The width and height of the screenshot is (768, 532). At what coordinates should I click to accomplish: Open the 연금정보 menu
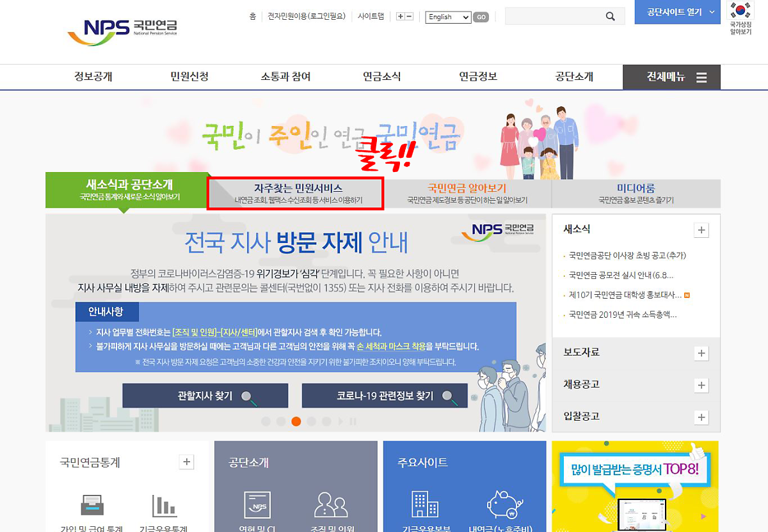pyautogui.click(x=478, y=77)
